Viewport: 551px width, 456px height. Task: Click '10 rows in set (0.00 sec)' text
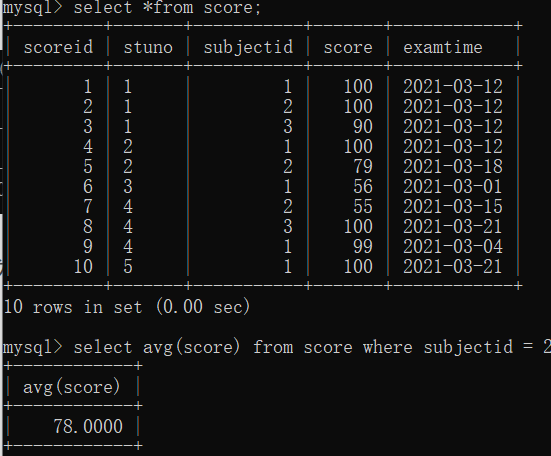(x=127, y=306)
